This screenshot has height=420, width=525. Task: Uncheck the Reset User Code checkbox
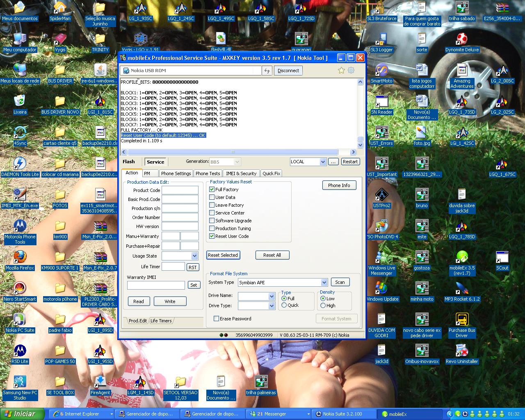[x=212, y=236]
